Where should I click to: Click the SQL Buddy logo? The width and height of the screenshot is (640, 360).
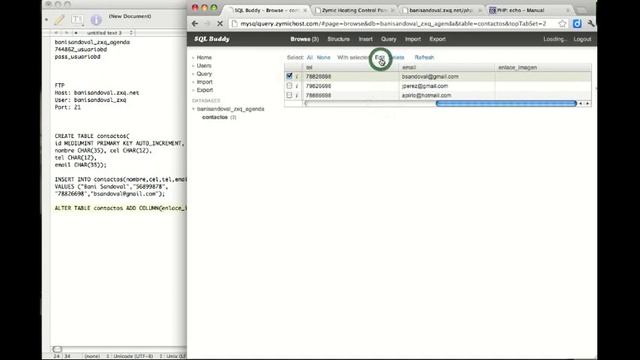pyautogui.click(x=212, y=39)
